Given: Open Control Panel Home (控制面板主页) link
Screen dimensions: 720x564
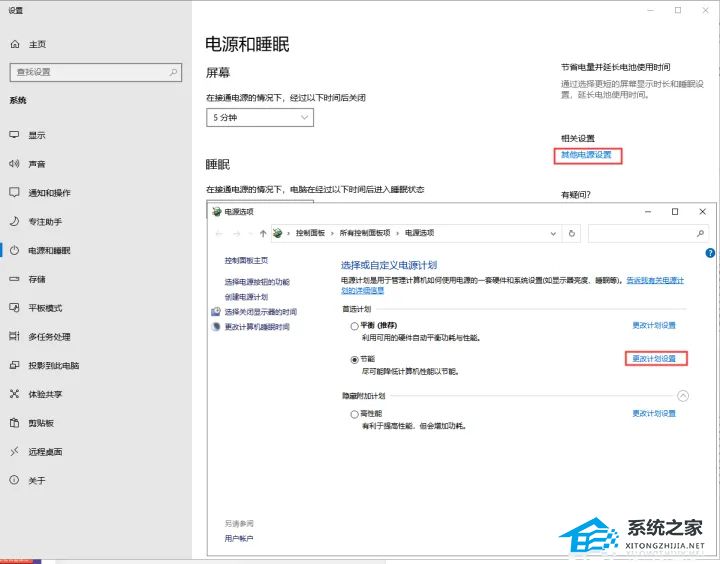Looking at the screenshot, I should click(x=246, y=260).
